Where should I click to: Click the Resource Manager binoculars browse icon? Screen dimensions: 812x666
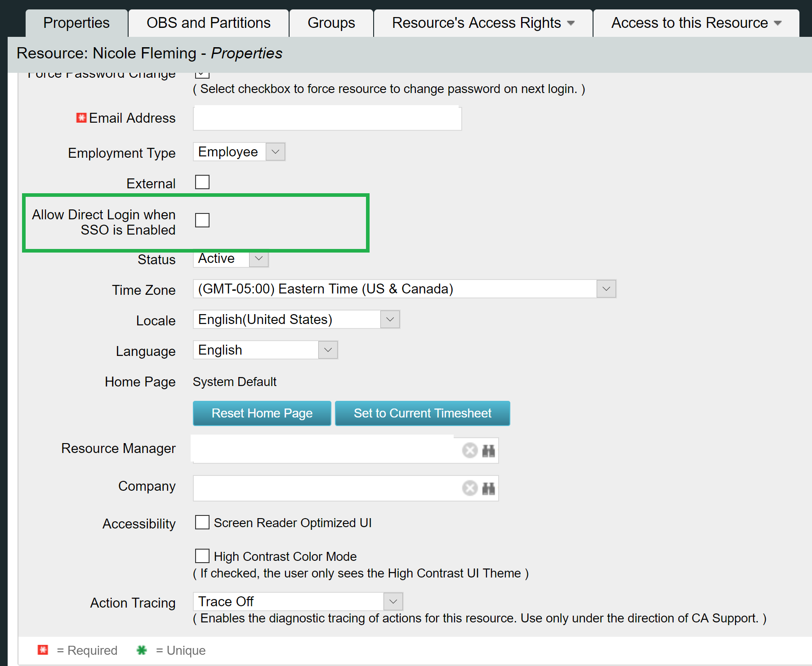(x=488, y=450)
